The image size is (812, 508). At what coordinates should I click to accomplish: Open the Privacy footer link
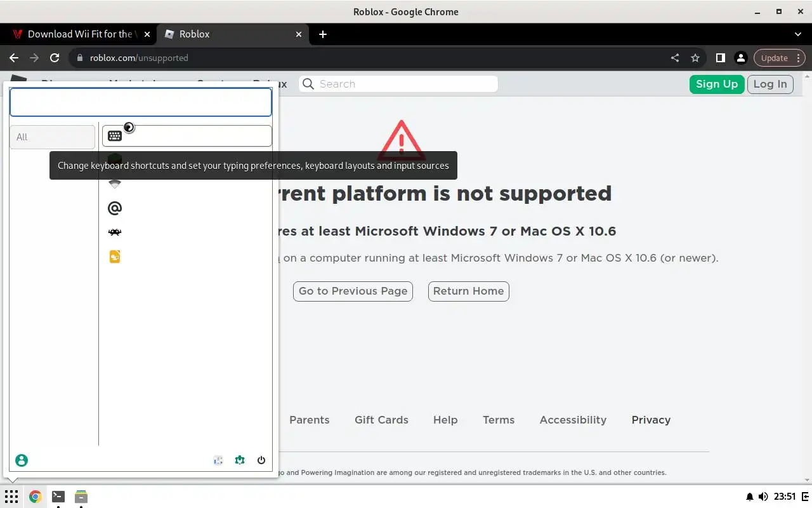(651, 420)
